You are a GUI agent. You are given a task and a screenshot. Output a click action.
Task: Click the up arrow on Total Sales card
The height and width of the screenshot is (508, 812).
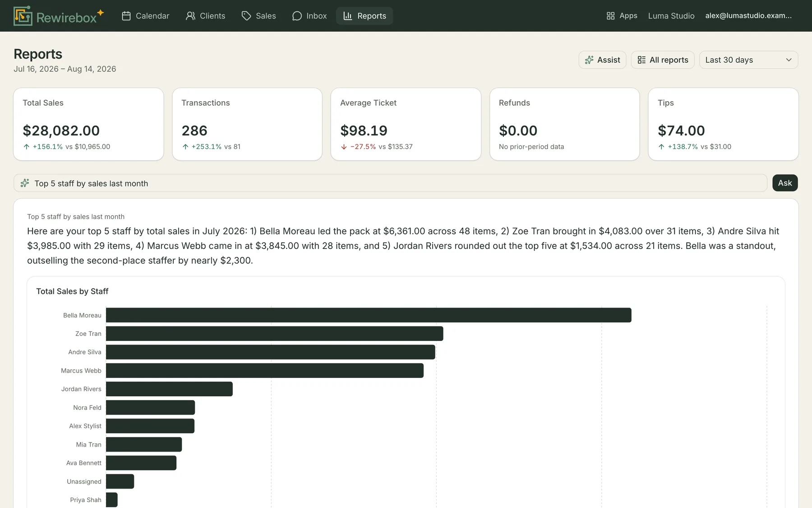(x=27, y=147)
